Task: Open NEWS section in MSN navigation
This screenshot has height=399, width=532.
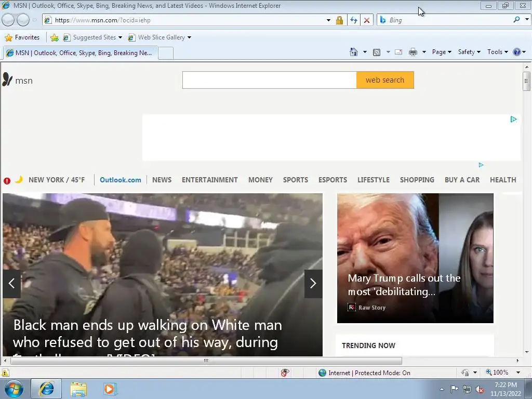Action: point(162,180)
